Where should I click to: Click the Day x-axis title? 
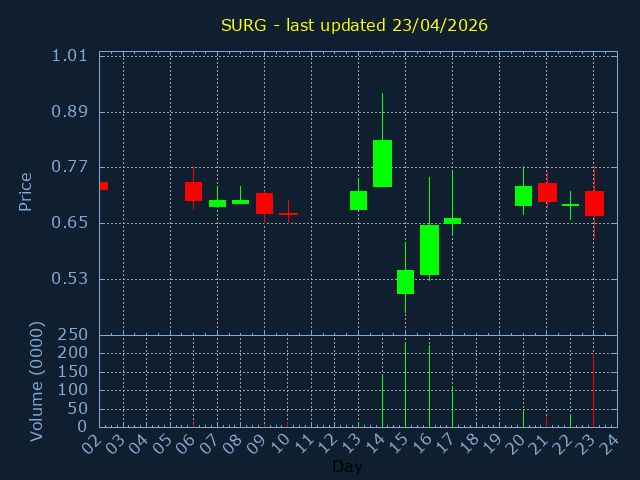pos(347,466)
